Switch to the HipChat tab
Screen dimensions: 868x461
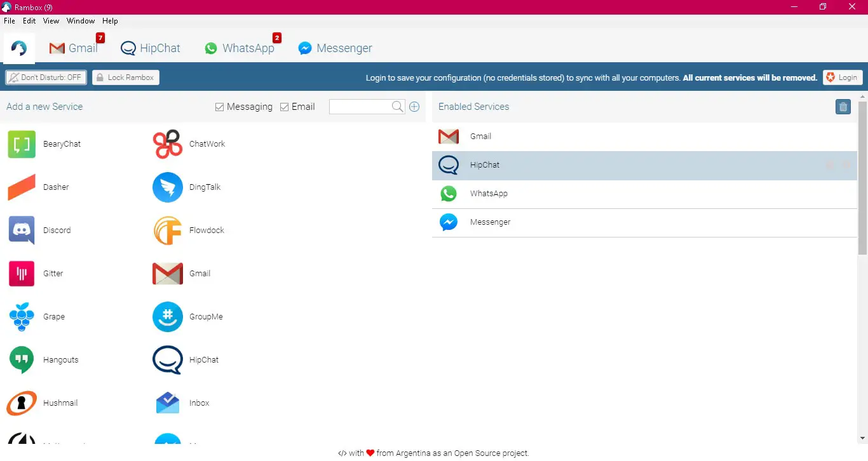151,48
